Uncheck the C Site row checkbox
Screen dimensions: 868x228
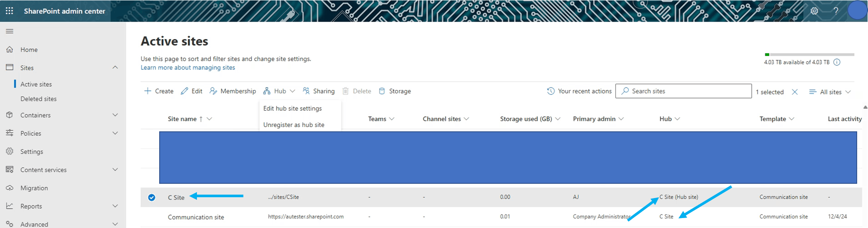click(x=151, y=197)
